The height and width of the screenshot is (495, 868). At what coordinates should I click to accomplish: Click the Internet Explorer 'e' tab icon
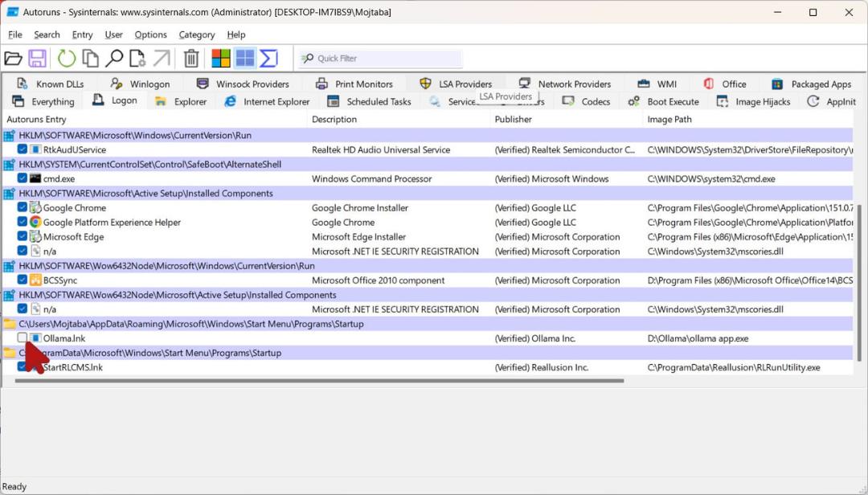231,101
